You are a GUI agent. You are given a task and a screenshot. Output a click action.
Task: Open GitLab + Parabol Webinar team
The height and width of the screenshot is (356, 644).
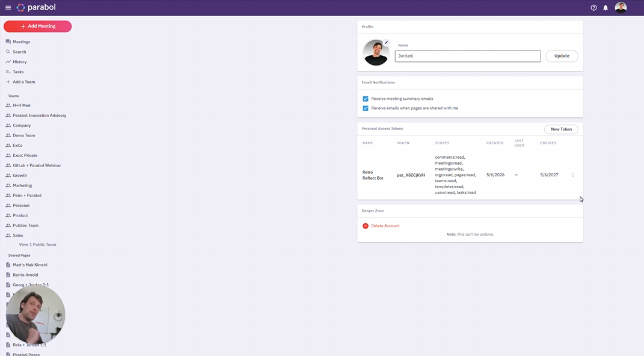37,165
